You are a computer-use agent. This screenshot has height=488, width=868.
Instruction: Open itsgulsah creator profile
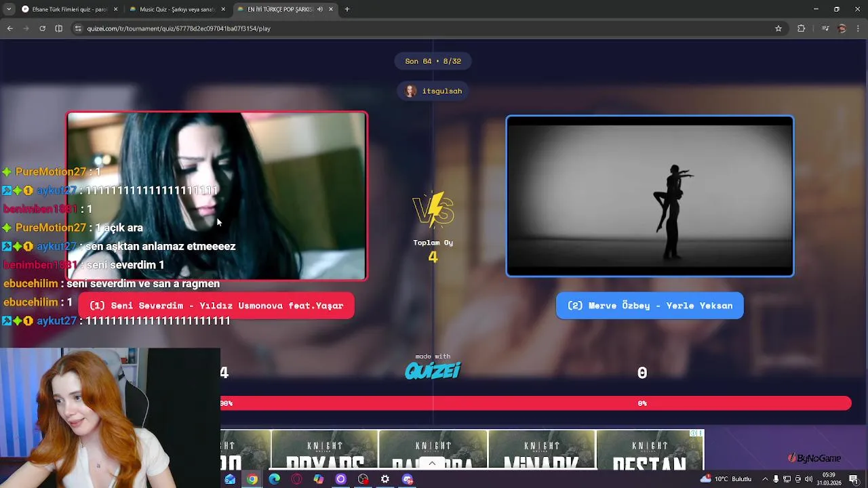pyautogui.click(x=433, y=91)
